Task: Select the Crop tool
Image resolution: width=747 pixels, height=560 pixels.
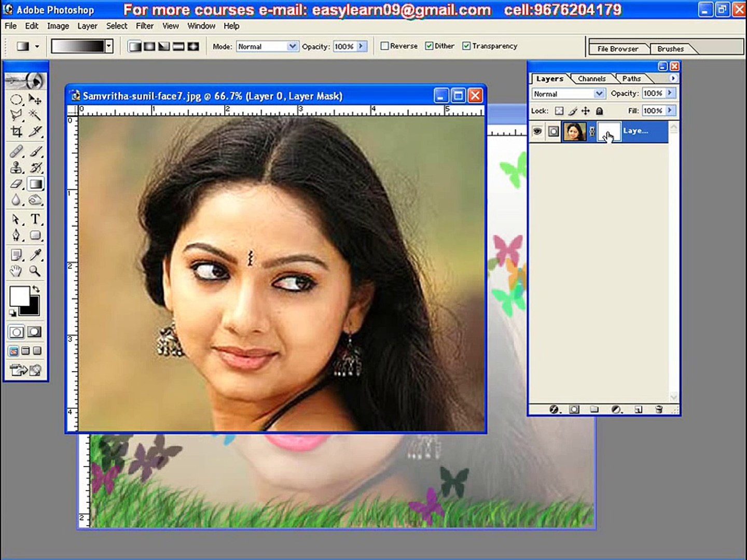Action: point(17,131)
